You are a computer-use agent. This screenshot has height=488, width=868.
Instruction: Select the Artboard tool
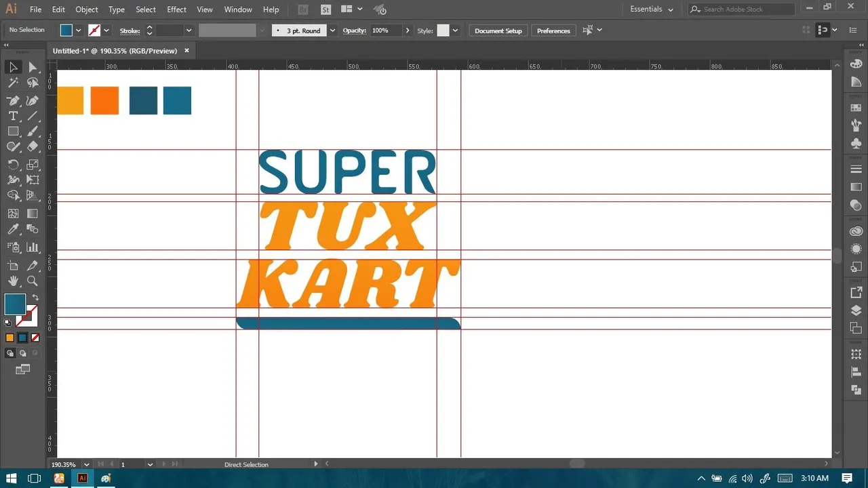click(13, 265)
